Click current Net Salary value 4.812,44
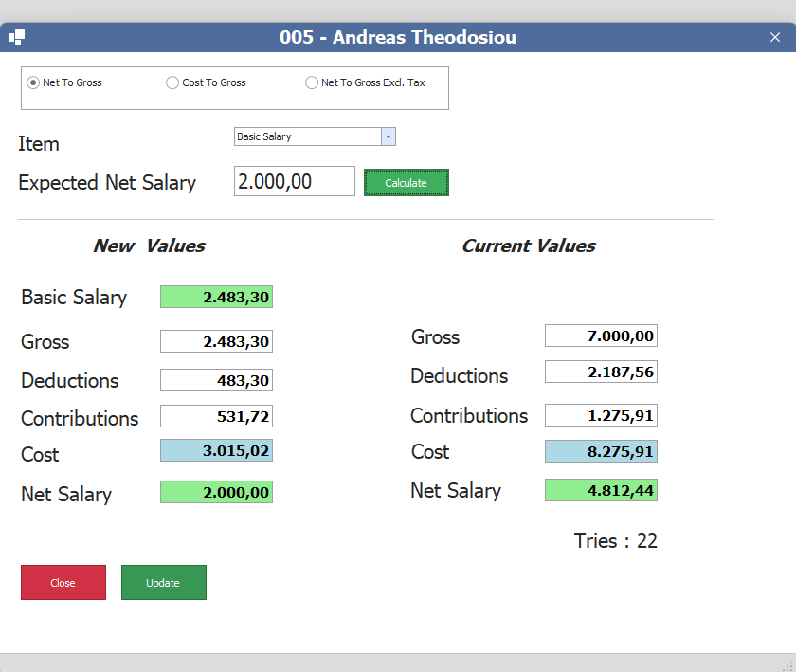 tap(601, 490)
